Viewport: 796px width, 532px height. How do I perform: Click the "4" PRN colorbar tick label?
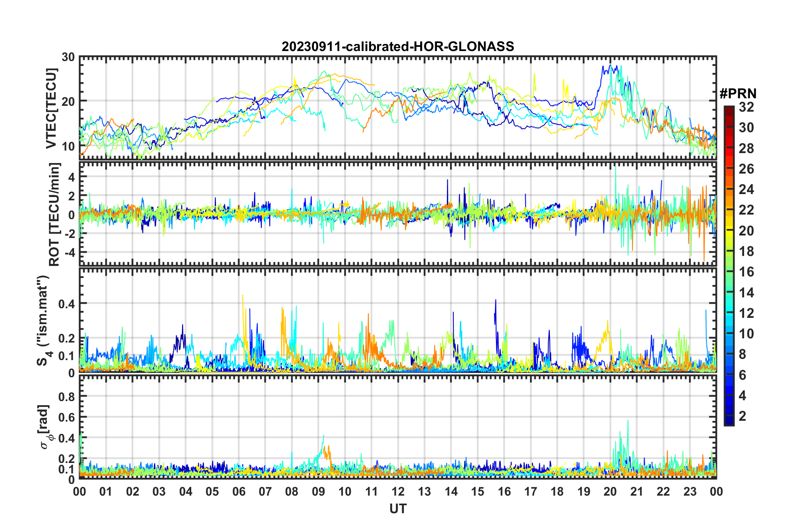[742, 396]
